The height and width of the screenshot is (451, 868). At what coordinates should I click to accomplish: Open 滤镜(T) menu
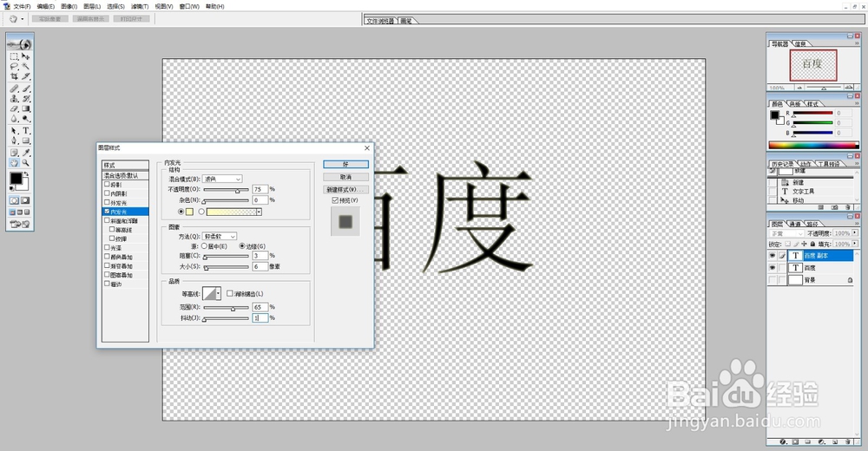pyautogui.click(x=140, y=6)
